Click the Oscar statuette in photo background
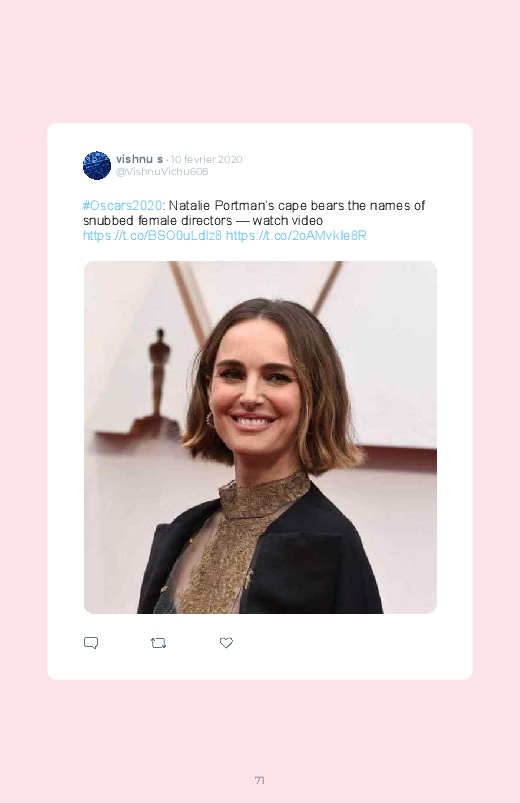 pyautogui.click(x=159, y=374)
